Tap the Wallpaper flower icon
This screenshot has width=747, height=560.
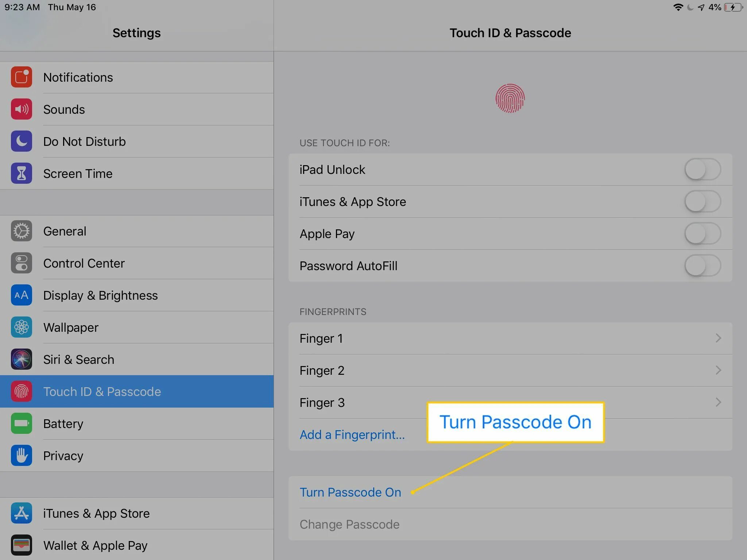pos(22,327)
